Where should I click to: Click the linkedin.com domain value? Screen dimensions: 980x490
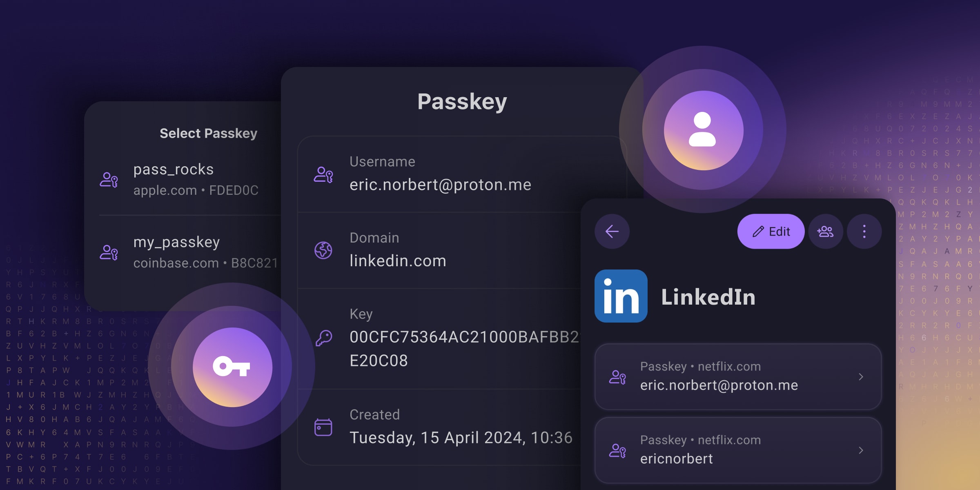398,261
